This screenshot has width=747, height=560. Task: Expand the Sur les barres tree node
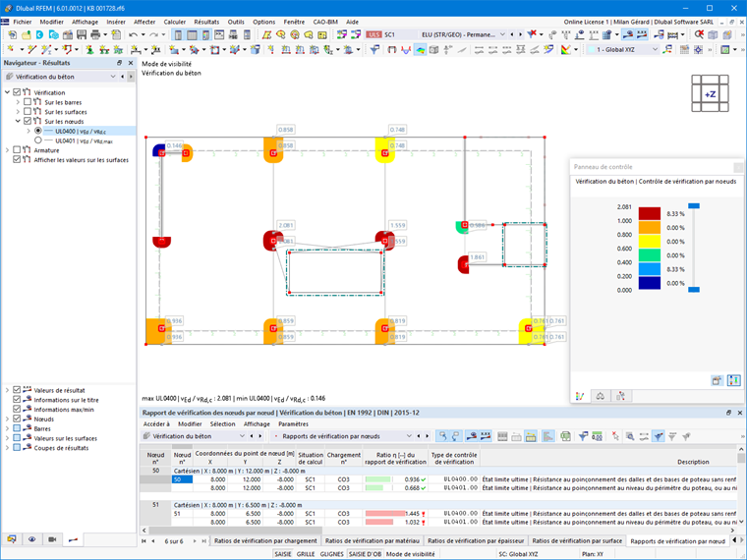(x=18, y=102)
